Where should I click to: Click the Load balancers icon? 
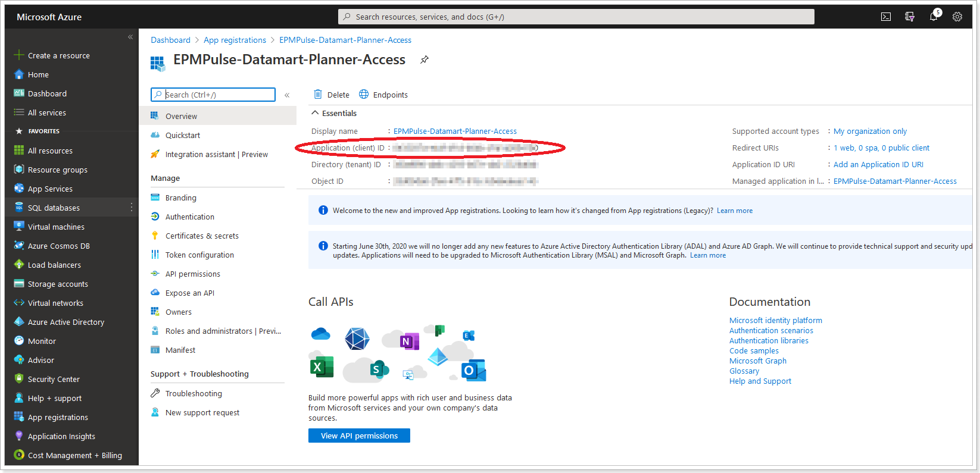[x=19, y=265]
